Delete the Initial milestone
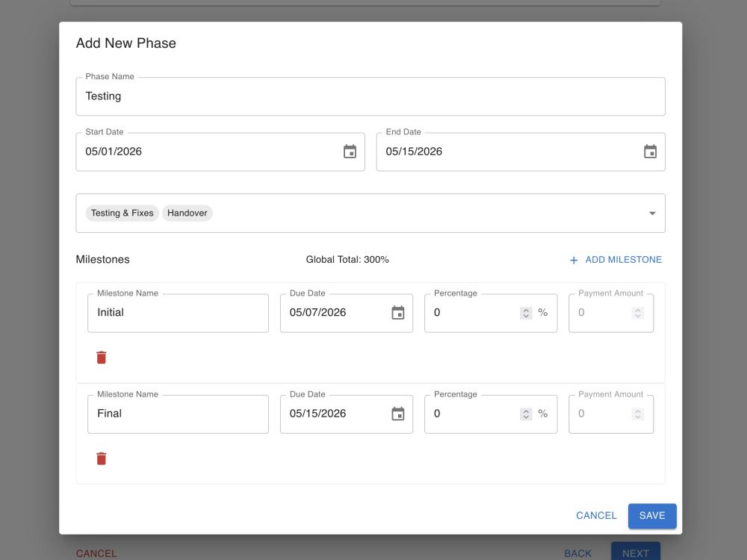This screenshot has height=560, width=747. tap(101, 358)
